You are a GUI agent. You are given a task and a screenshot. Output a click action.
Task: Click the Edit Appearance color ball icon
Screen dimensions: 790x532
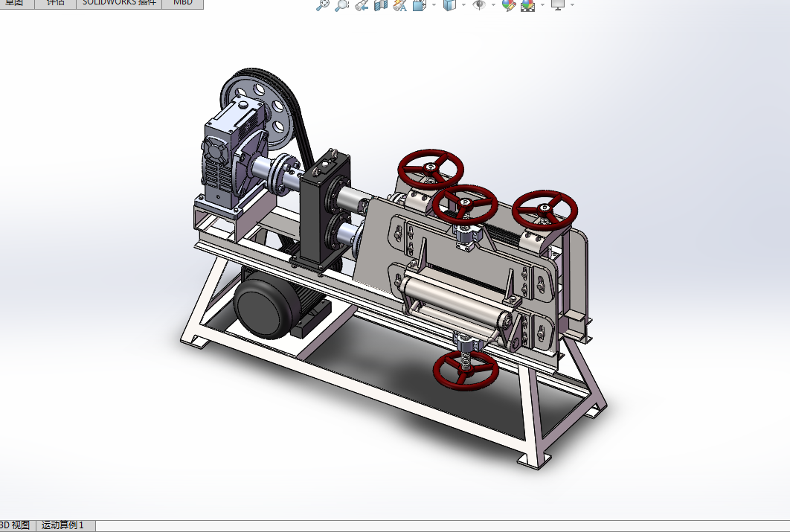pos(509,5)
